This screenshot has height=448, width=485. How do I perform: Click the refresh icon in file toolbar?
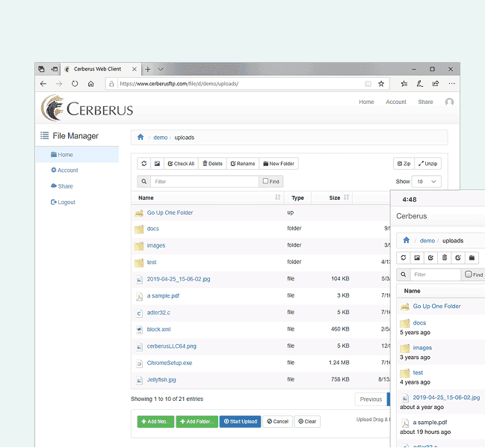coord(143,164)
